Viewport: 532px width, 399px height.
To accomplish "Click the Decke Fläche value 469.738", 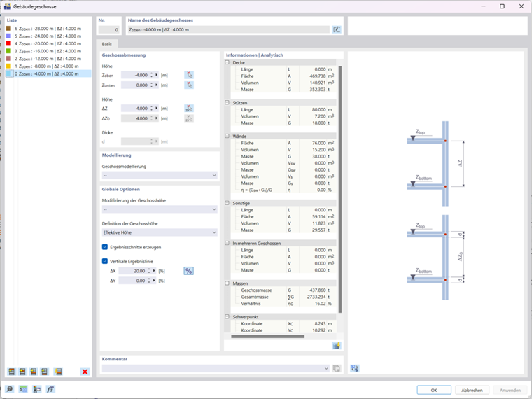I will 318,76.
